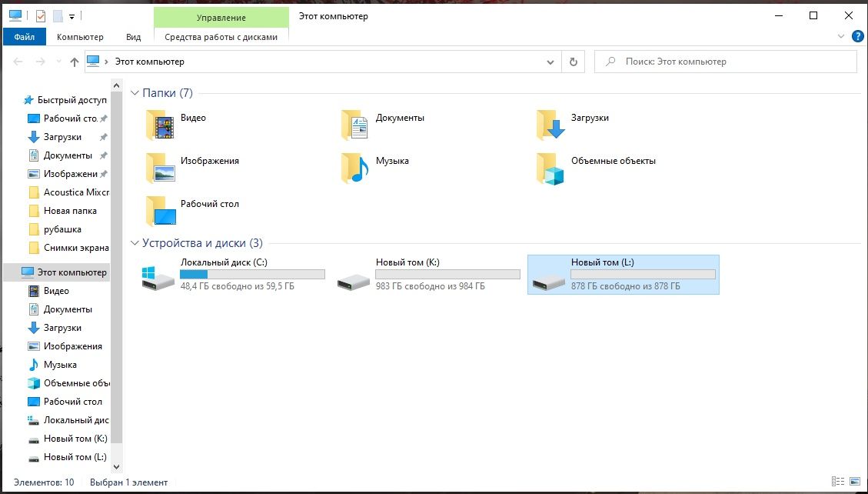Select pinned Рабочий стол under Quick access
The width and height of the screenshot is (868, 494).
(70, 118)
